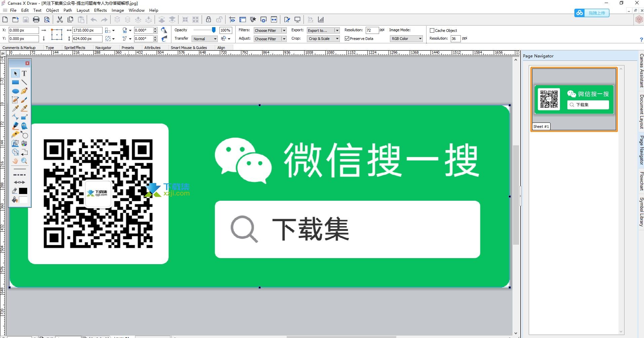Toggle the Cache Object checkbox
644x338 pixels.
(x=432, y=30)
